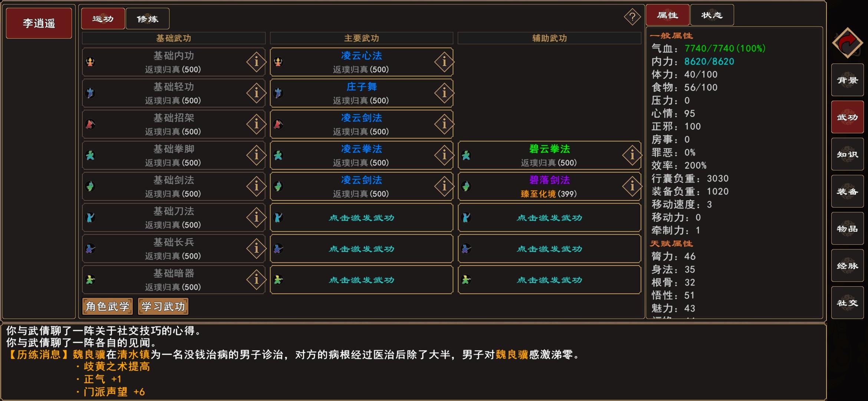Open info icon for 碧落剑法
This screenshot has width=868, height=401.
pos(632,186)
